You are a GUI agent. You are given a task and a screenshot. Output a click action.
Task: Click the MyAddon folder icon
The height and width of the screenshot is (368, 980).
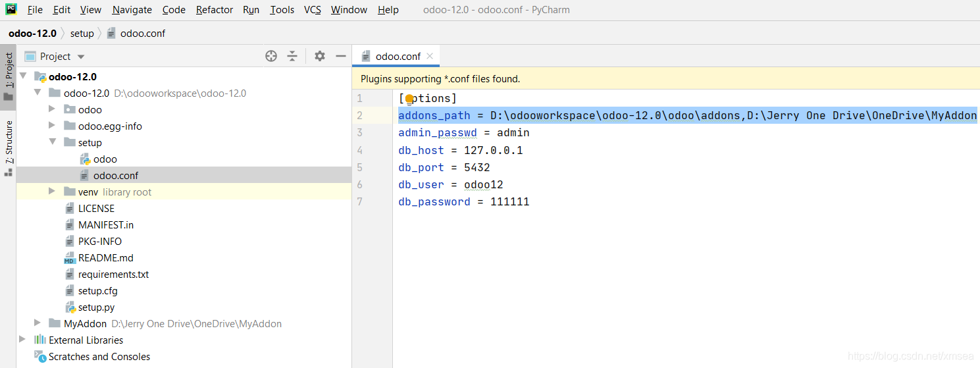55,323
